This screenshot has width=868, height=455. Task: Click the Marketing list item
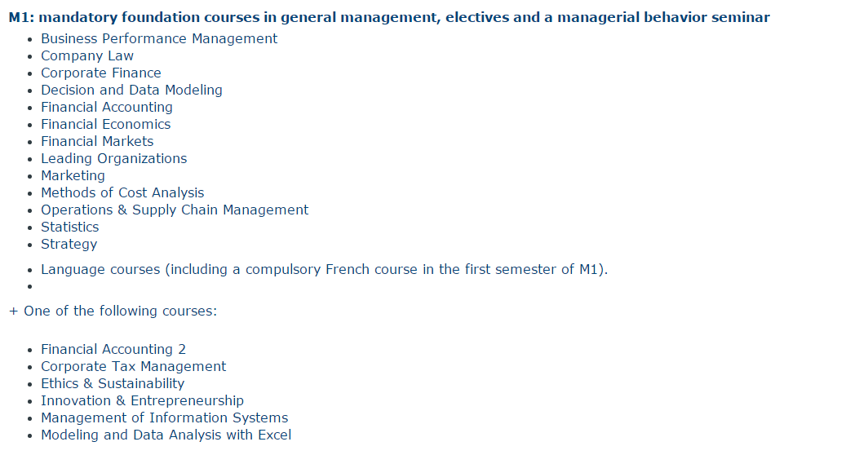coord(73,176)
